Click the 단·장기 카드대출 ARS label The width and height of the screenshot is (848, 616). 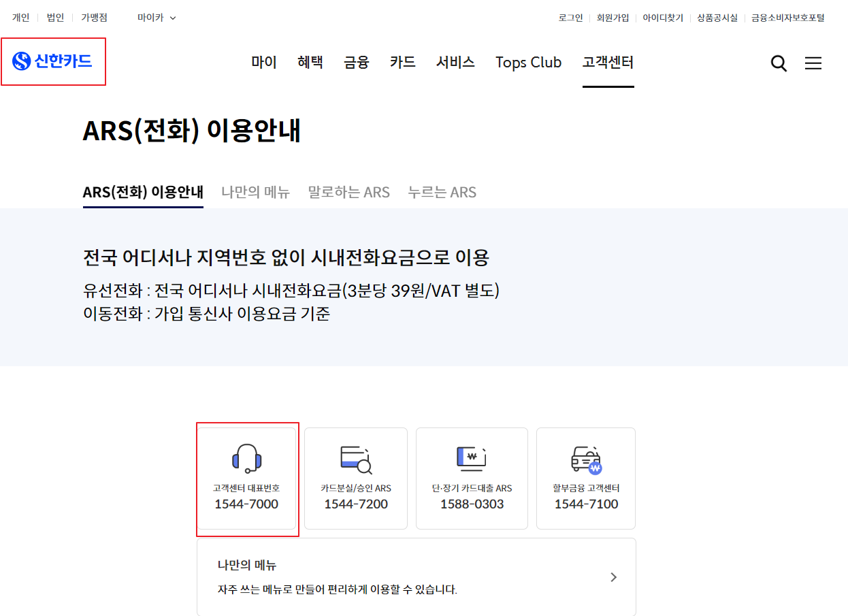(x=472, y=488)
